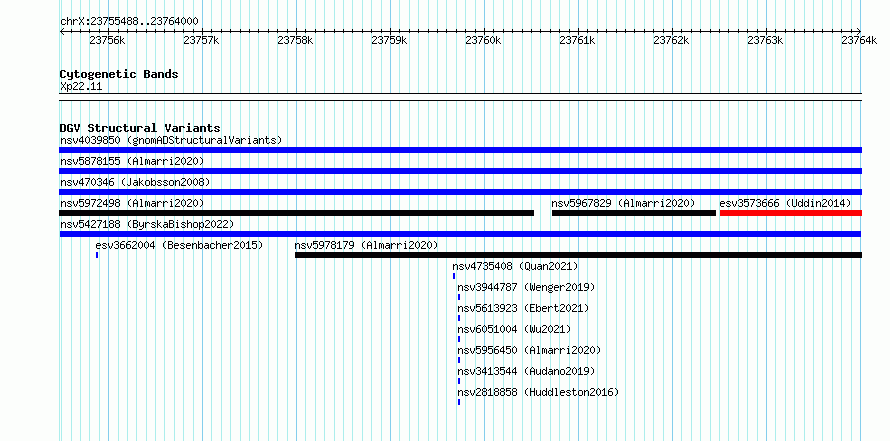Click the 23763k ruler tick label
The image size is (890, 441).
click(x=766, y=40)
